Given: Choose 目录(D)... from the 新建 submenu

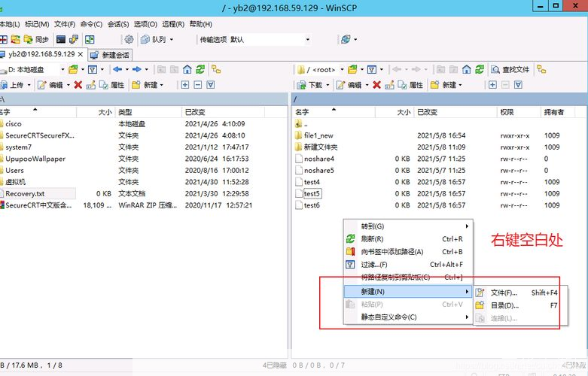Looking at the screenshot, I should click(x=521, y=305).
